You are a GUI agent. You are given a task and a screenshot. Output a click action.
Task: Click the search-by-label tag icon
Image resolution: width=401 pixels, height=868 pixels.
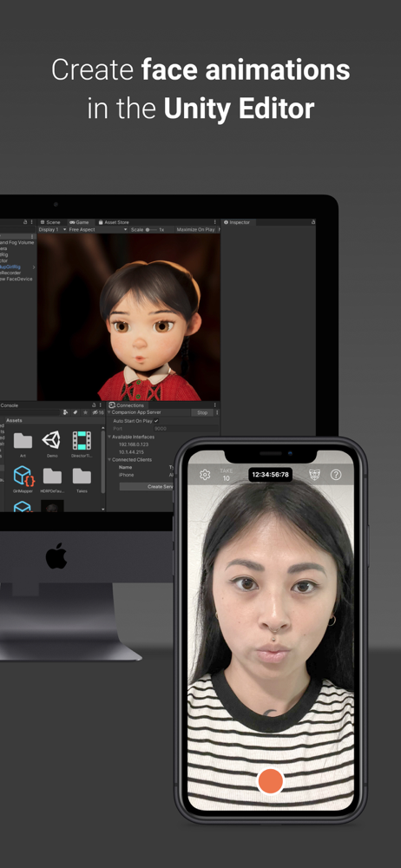(x=76, y=412)
